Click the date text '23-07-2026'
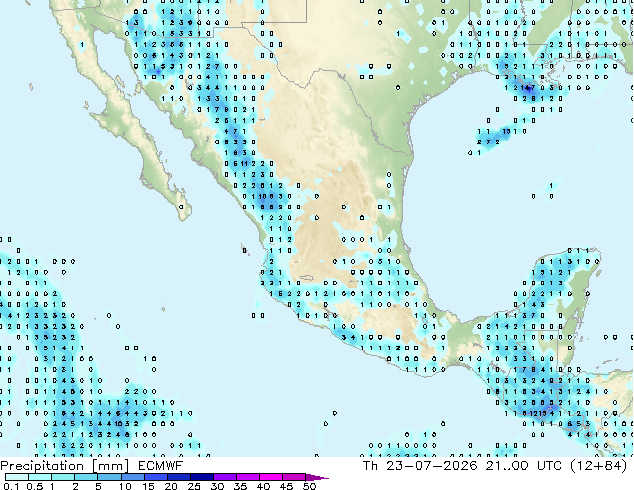Image resolution: width=634 pixels, height=490 pixels. tap(432, 466)
